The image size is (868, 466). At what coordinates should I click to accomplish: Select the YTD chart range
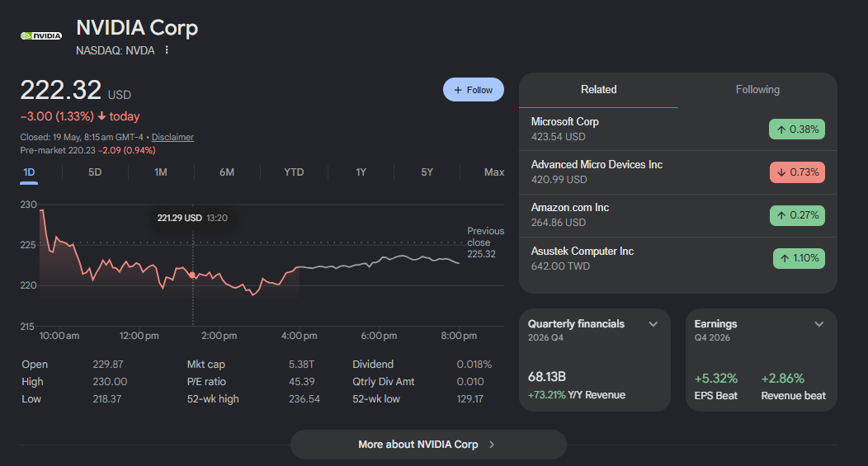click(x=294, y=172)
